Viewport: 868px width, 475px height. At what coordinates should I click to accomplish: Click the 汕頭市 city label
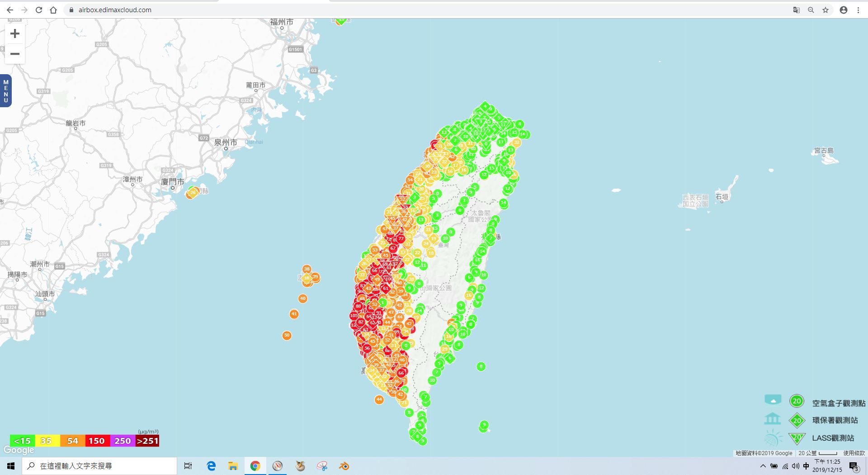click(45, 294)
